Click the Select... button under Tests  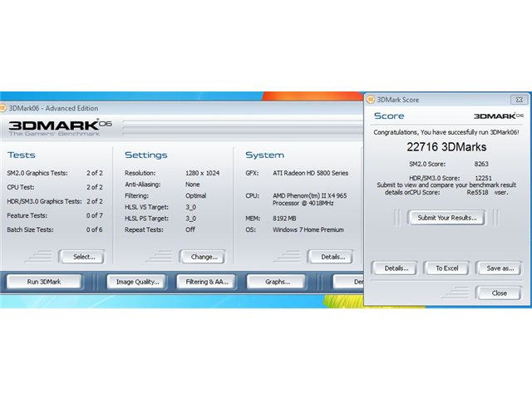coord(81,257)
